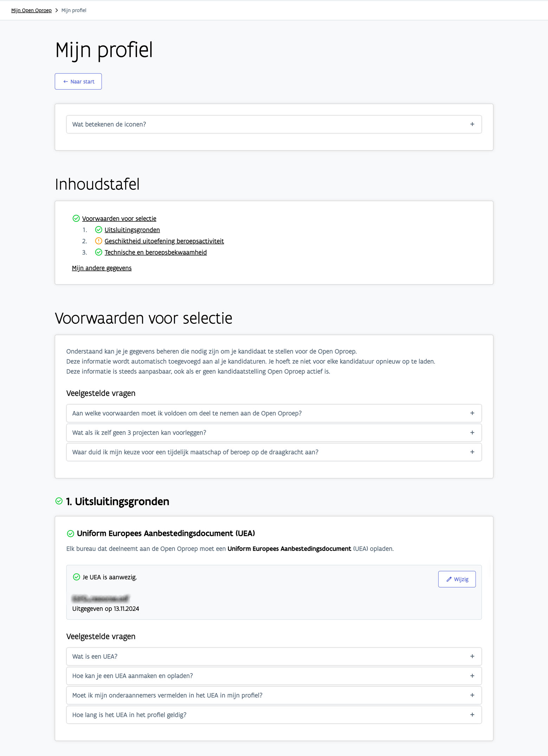This screenshot has width=548, height=756.
Task: Click the back arrow icon in Naar start
Action: point(65,82)
